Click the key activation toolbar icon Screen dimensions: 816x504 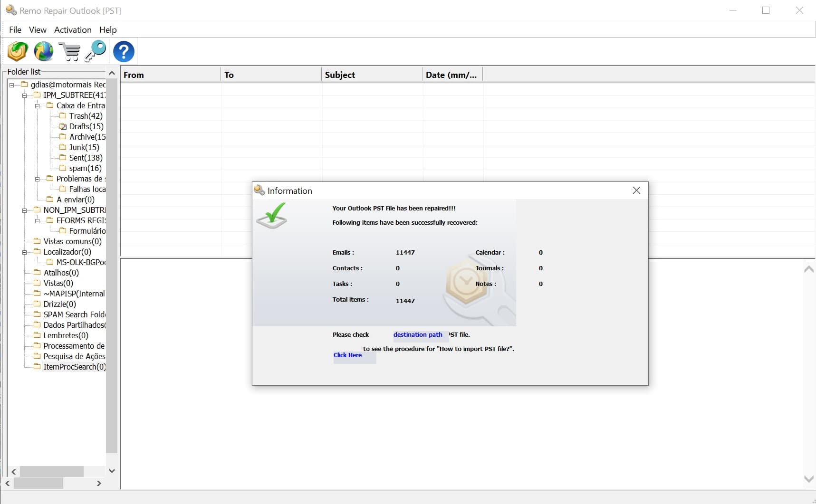click(96, 51)
